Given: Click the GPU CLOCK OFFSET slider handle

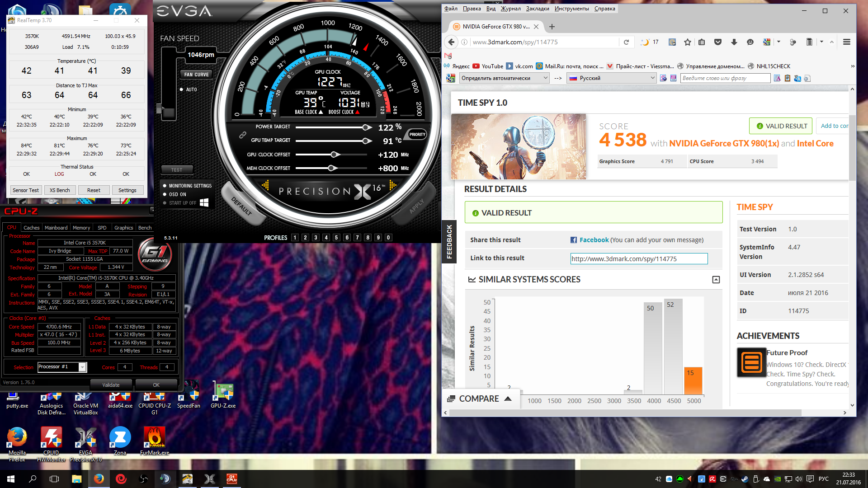Looking at the screenshot, I should coord(334,155).
